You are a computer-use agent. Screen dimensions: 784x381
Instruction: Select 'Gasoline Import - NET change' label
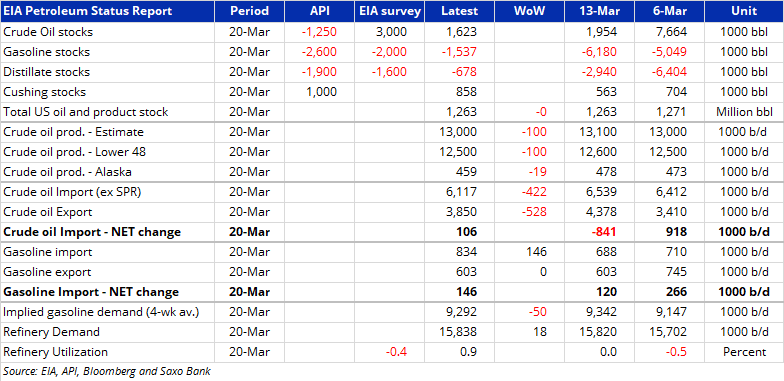pos(91,292)
